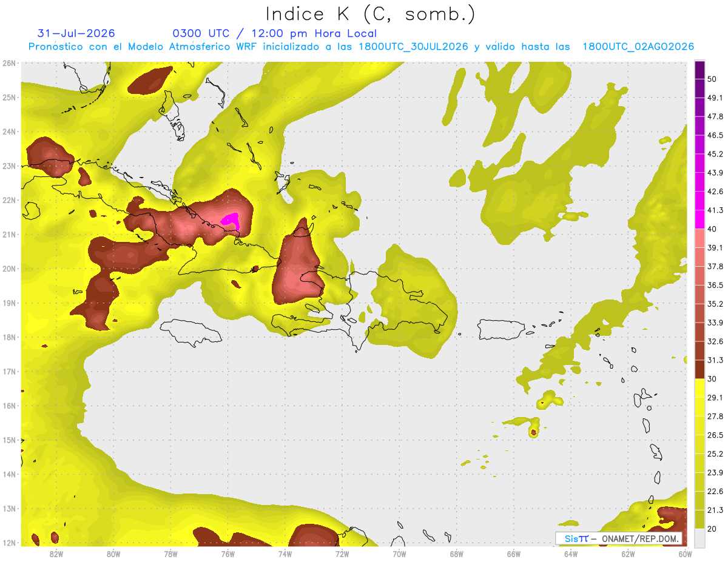Click the 12N latitude label
This screenshot has height=562, width=728.
9,543
